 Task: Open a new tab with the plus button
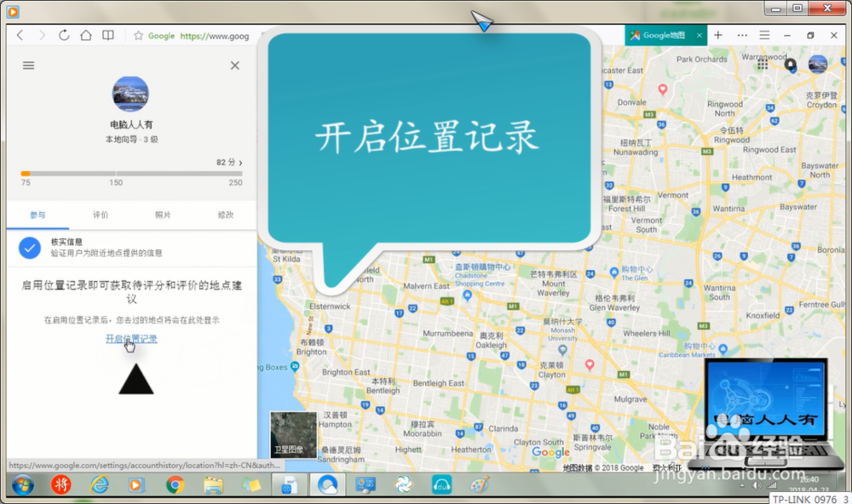tap(718, 35)
